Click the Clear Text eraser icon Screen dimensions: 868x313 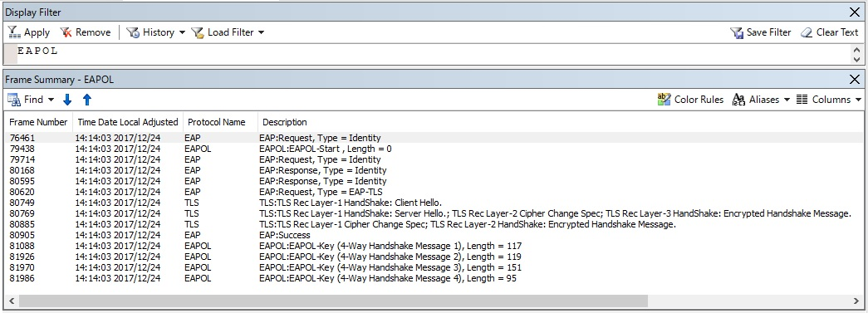click(807, 32)
